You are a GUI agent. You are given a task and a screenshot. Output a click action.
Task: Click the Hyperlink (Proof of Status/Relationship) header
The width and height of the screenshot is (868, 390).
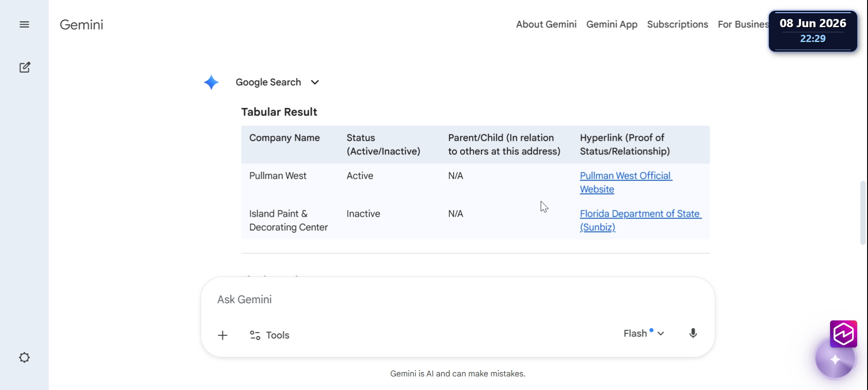coord(625,144)
